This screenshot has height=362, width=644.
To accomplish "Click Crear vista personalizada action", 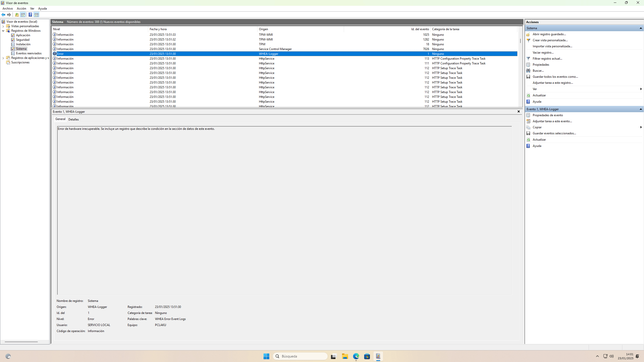I will pos(550,40).
